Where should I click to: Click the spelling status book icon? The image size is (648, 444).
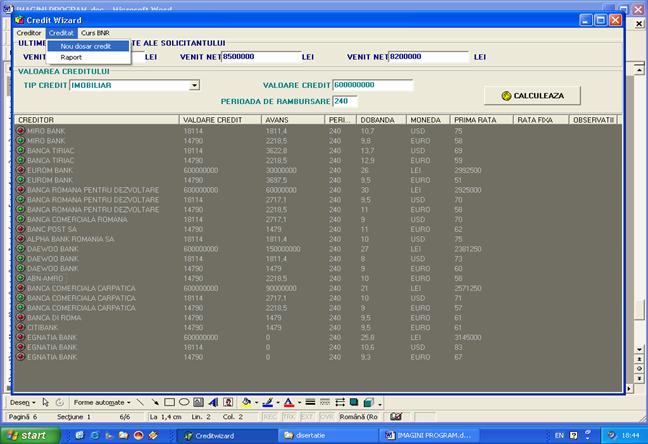pos(395,416)
